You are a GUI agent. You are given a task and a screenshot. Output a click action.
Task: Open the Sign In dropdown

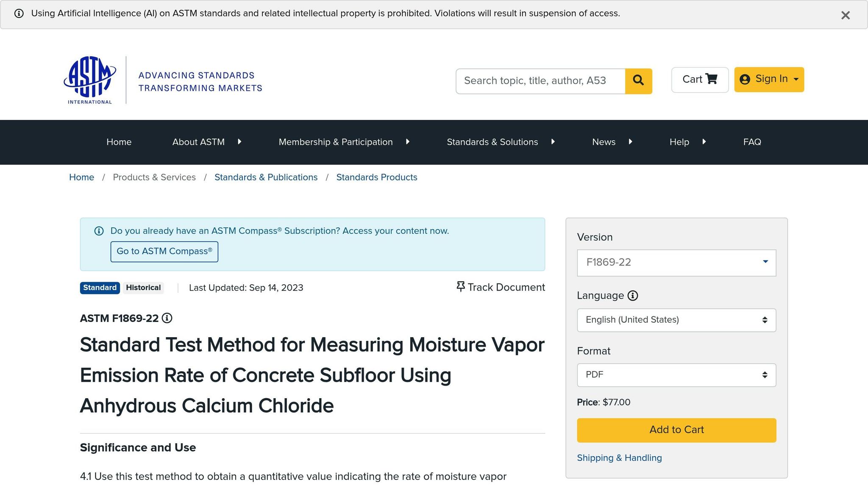pos(769,79)
